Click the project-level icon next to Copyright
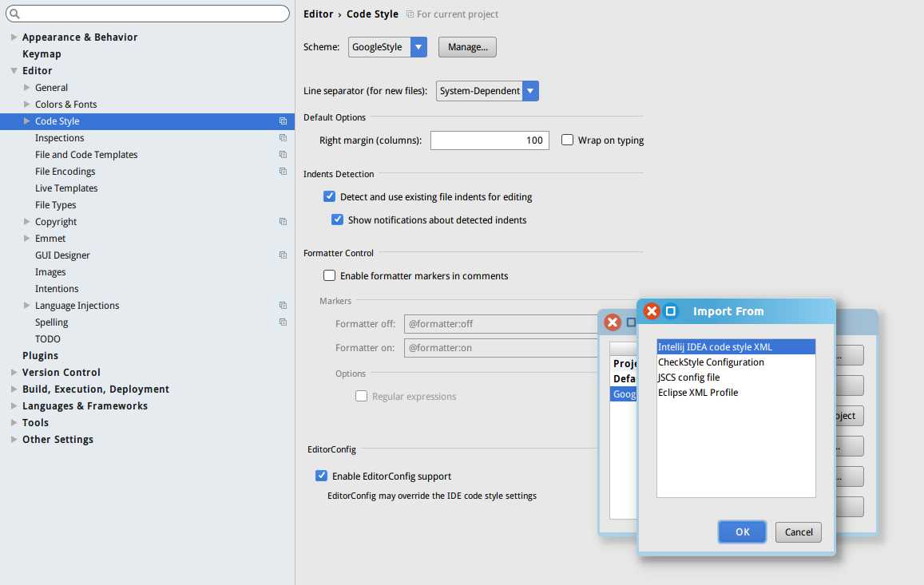 (x=283, y=222)
